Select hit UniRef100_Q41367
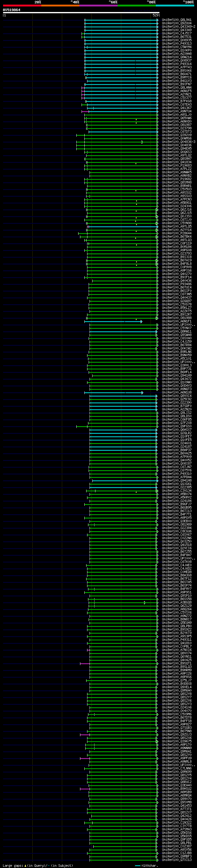Screen dimensions: 197x868 pos(177,108)
